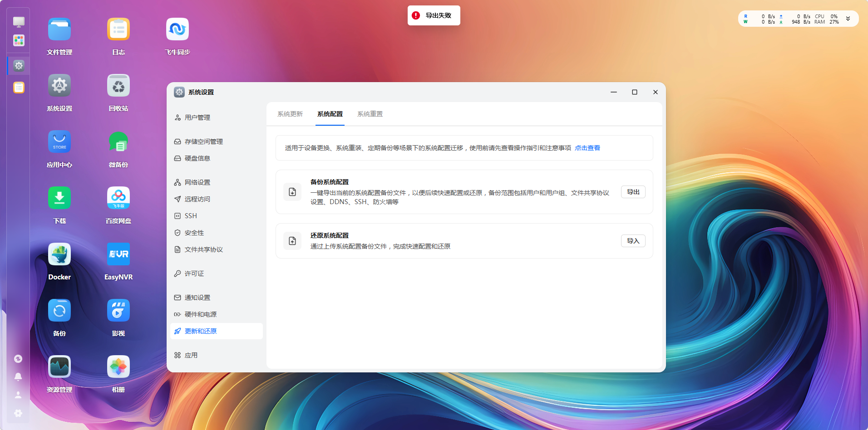Screen dimensions: 868x430
Task: Open the 系统设置 desktop icon
Action: (59, 86)
